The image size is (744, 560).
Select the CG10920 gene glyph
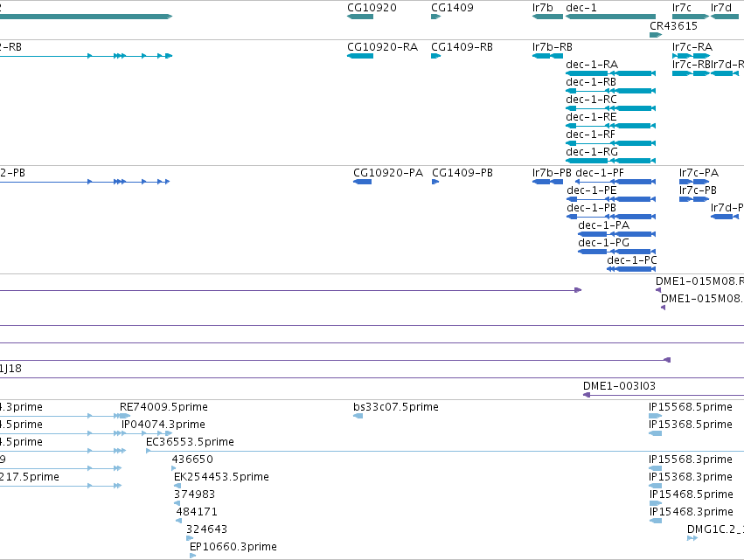pos(360,17)
